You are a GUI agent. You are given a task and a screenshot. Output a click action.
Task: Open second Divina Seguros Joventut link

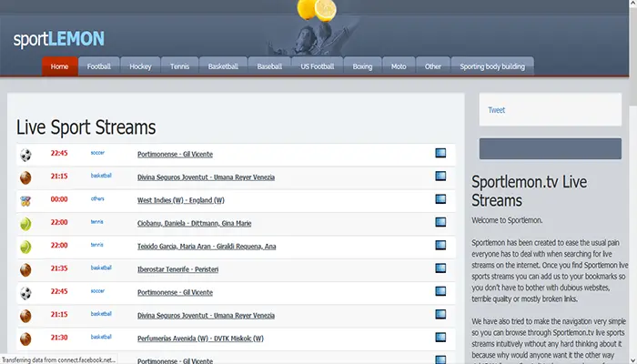click(x=206, y=315)
